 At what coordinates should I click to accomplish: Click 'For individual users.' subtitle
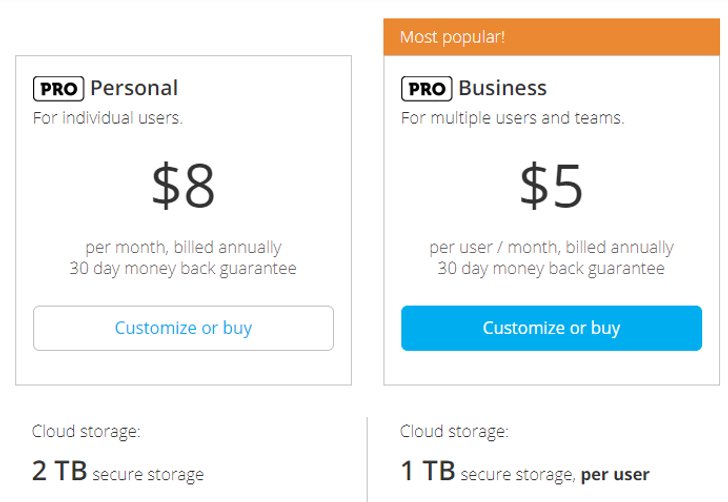(x=108, y=118)
